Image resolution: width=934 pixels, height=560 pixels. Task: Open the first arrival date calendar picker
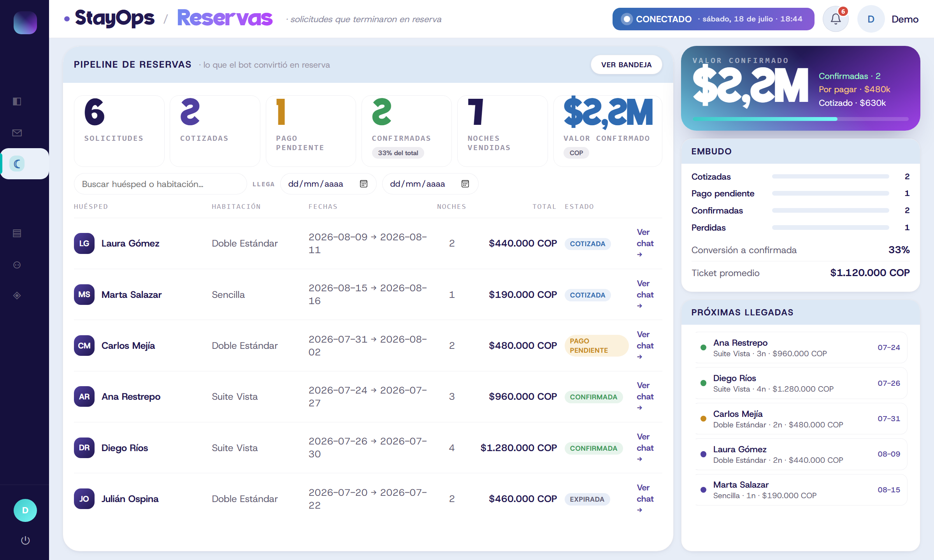[363, 184]
